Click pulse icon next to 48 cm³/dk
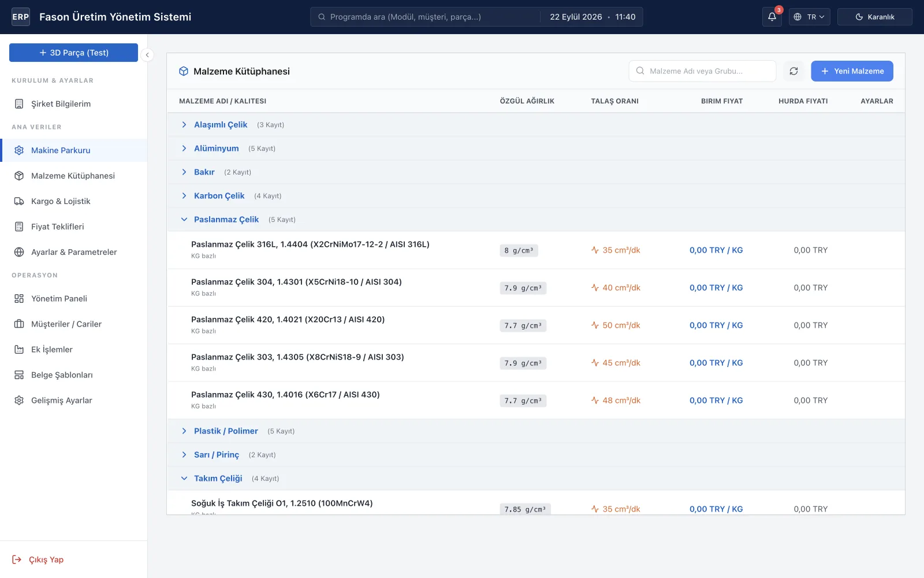Viewport: 924px width, 578px height. point(595,401)
